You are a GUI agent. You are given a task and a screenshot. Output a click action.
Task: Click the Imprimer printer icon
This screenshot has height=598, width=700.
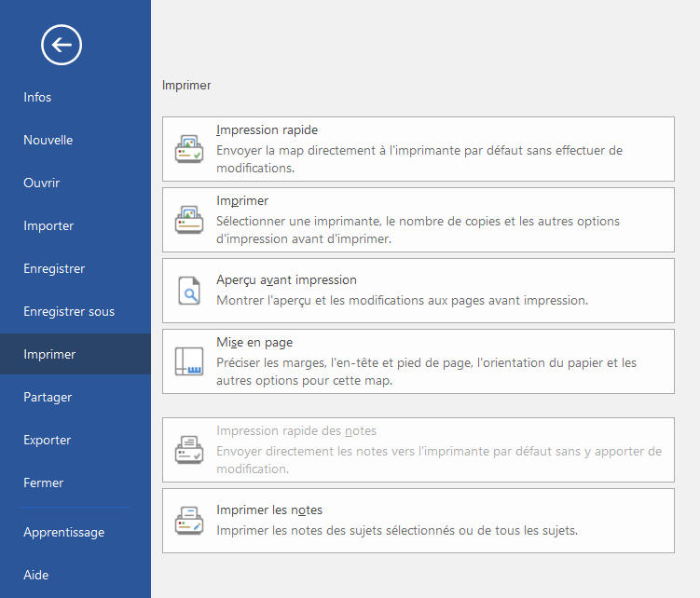pyautogui.click(x=189, y=220)
